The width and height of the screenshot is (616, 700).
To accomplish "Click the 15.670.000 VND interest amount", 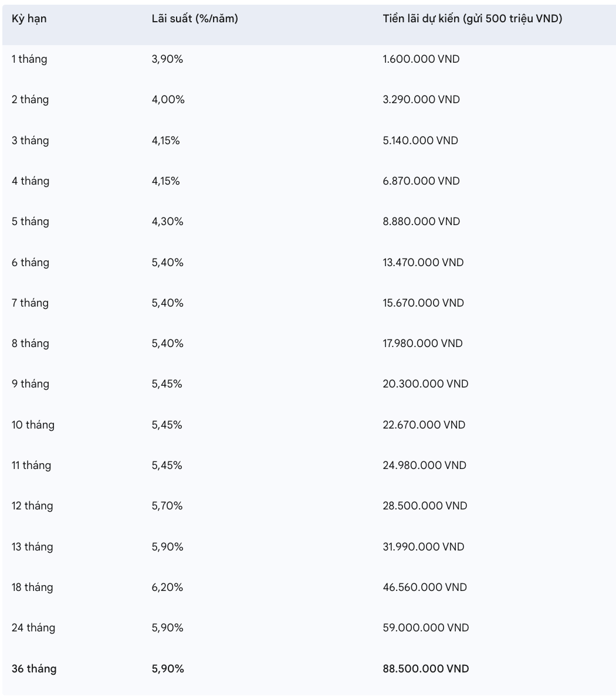I will point(423,303).
